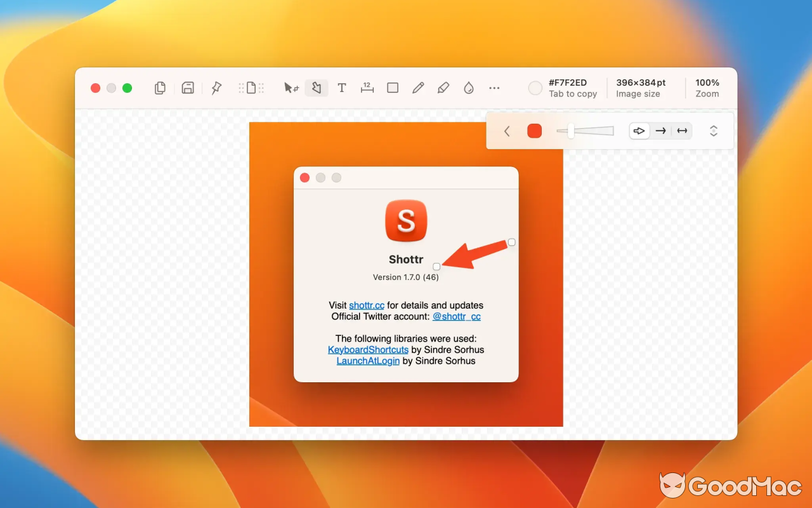Screen dimensions: 812x508
Task: Open the red arrow color swatch
Action: click(534, 130)
